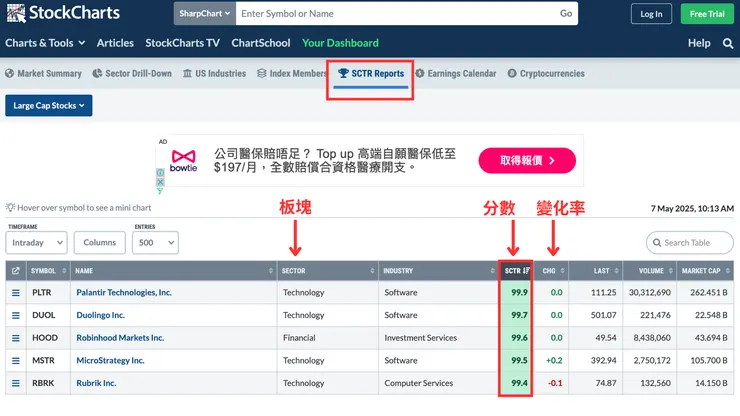
Task: Open RBRK row menu icon
Action: click(x=16, y=383)
